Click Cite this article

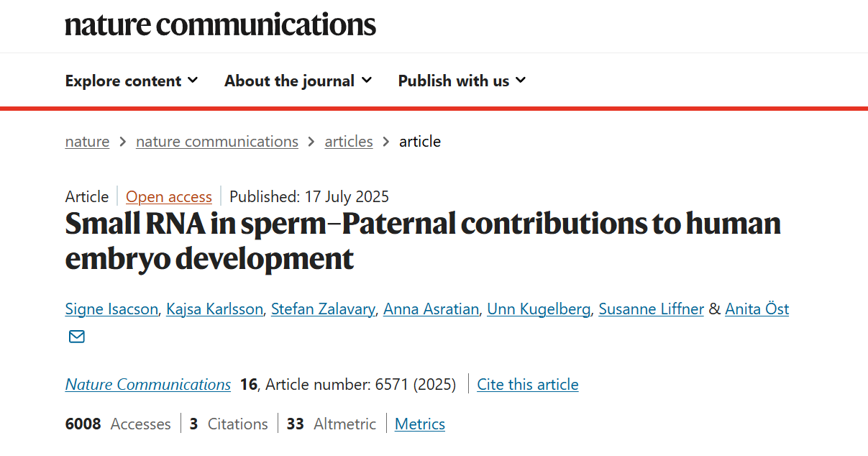coord(528,385)
